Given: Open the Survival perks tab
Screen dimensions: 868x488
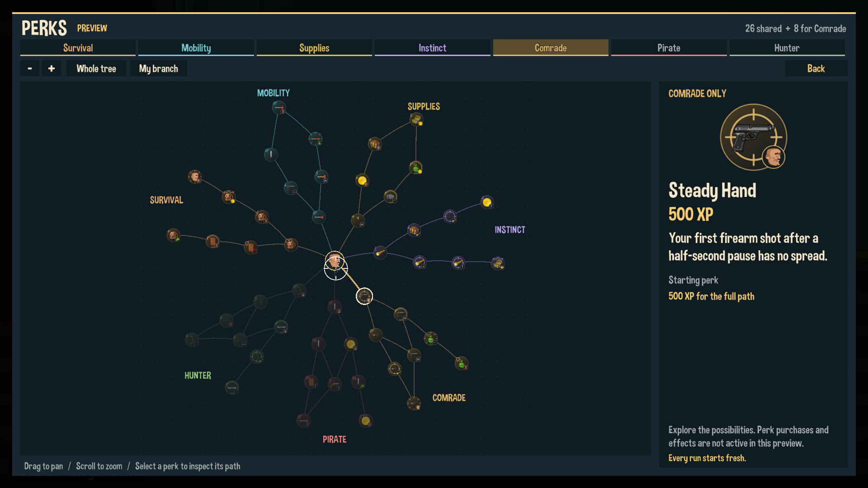Looking at the screenshot, I should tap(78, 48).
